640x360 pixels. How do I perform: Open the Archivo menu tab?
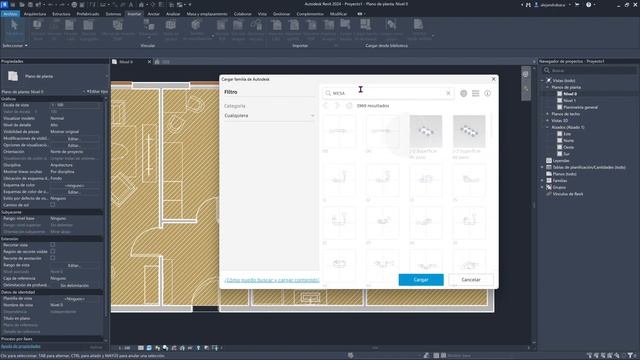coord(10,14)
